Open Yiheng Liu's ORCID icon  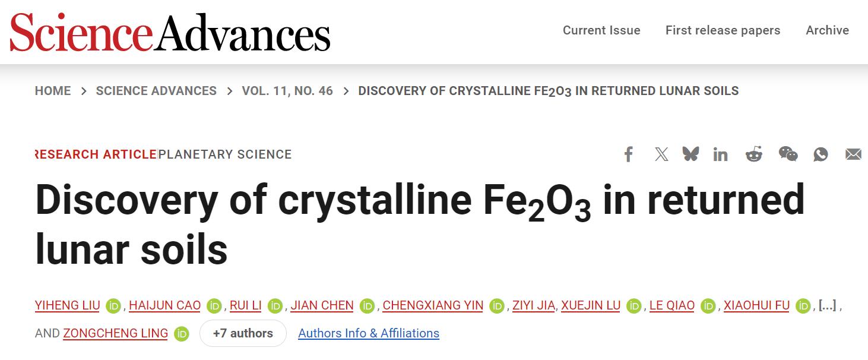(113, 306)
